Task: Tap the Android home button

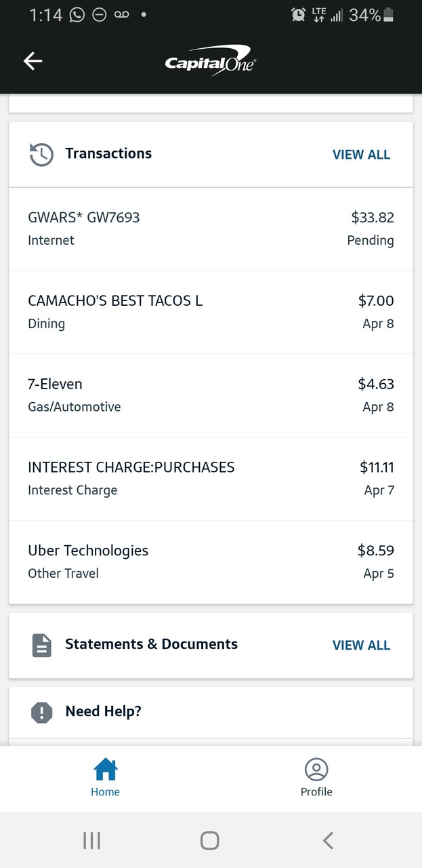Action: pyautogui.click(x=210, y=841)
